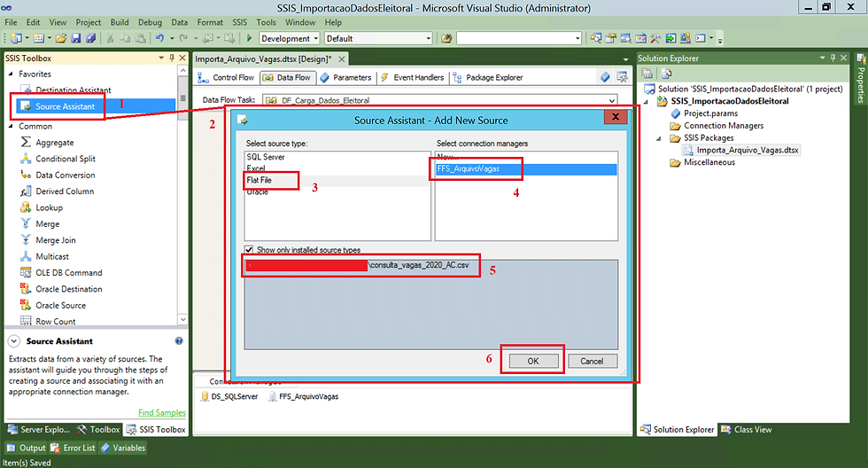Image resolution: width=868 pixels, height=468 pixels.
Task: Open the Error List tab
Action: 73,448
